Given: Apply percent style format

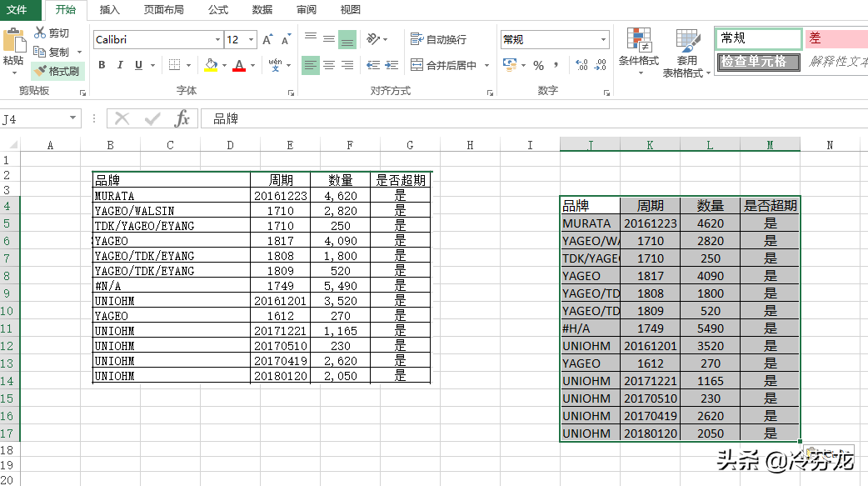Looking at the screenshot, I should 538,65.
